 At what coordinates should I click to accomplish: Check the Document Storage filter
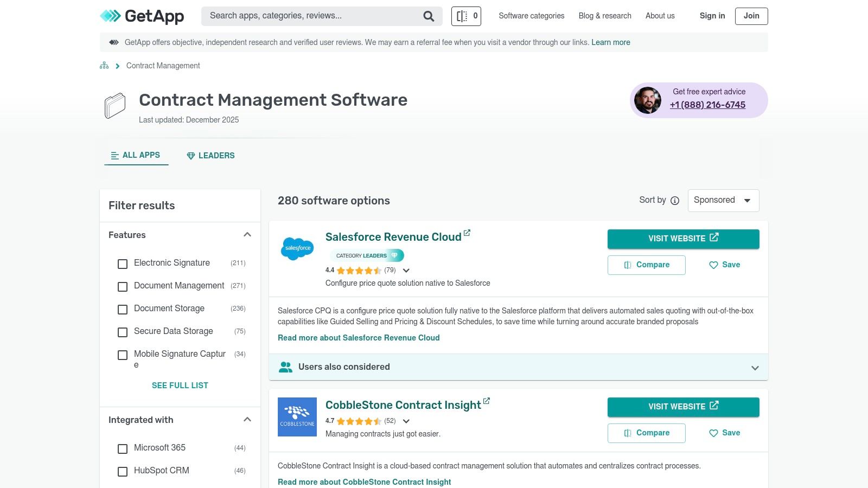coord(123,309)
